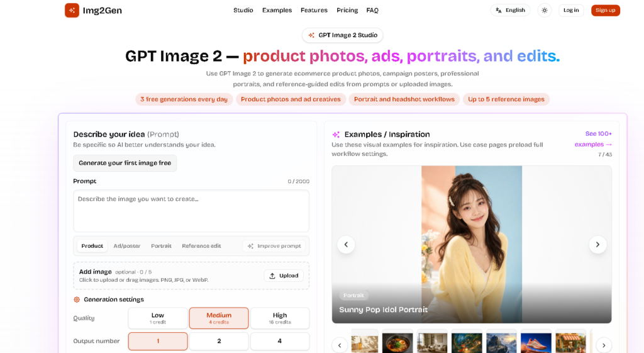The image size is (644, 353).
Task: Select the Product prompt tab
Action: (x=92, y=246)
